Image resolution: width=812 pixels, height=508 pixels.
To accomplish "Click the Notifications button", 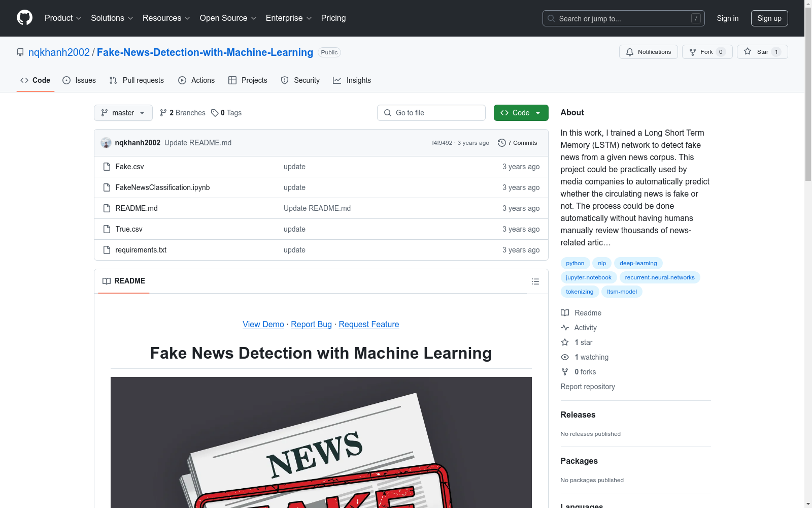I will click(x=649, y=52).
